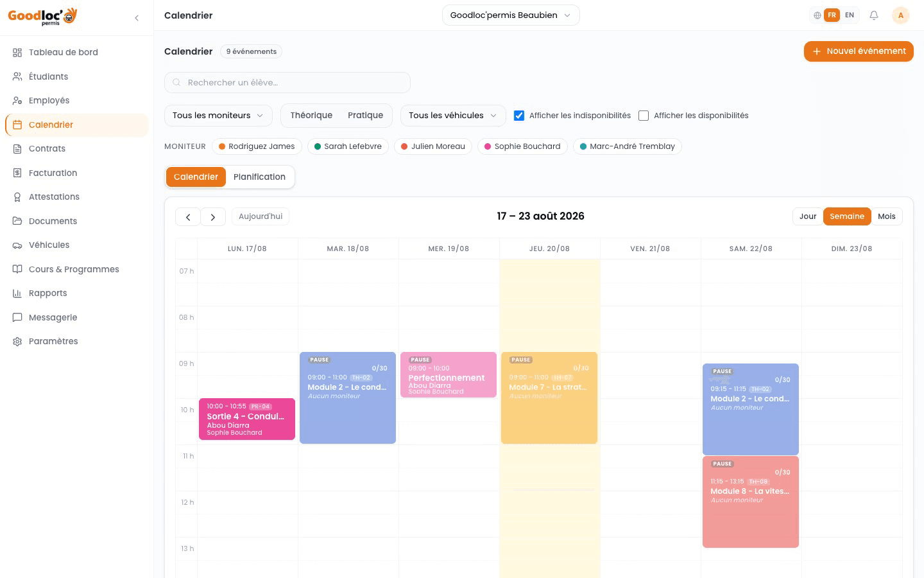Collapse the sidebar with the chevron icon
The width and height of the screenshot is (924, 578).
pos(137,18)
